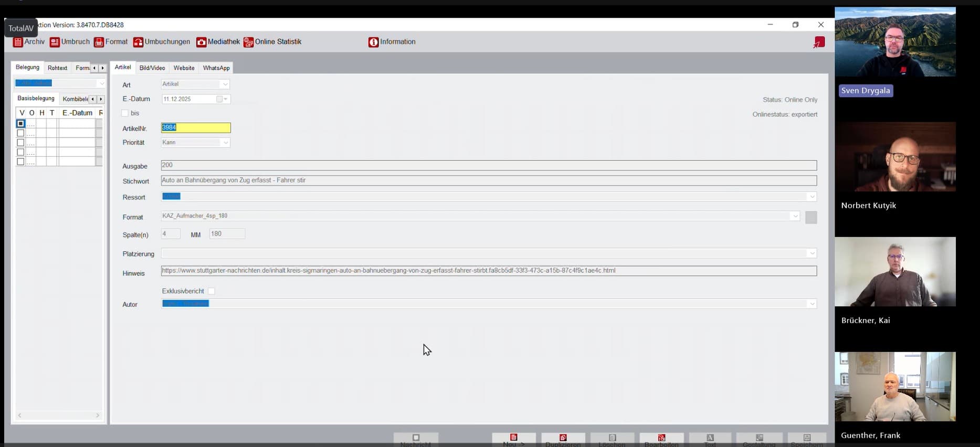Viewport: 980px width, 447px height.
Task: Expand the Priorität dropdown
Action: click(226, 143)
